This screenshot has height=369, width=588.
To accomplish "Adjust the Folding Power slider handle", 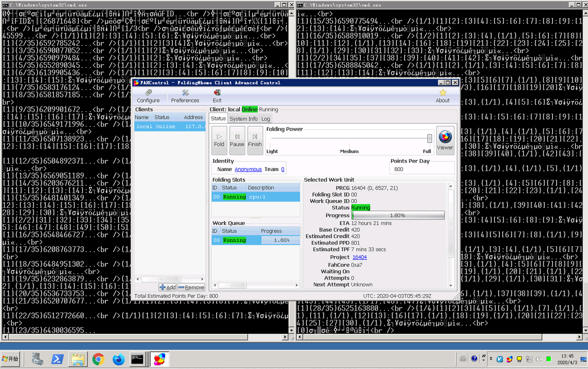I will [429, 138].
